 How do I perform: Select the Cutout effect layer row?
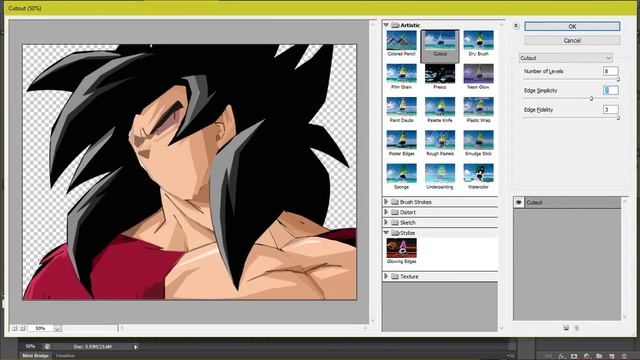[x=567, y=202]
